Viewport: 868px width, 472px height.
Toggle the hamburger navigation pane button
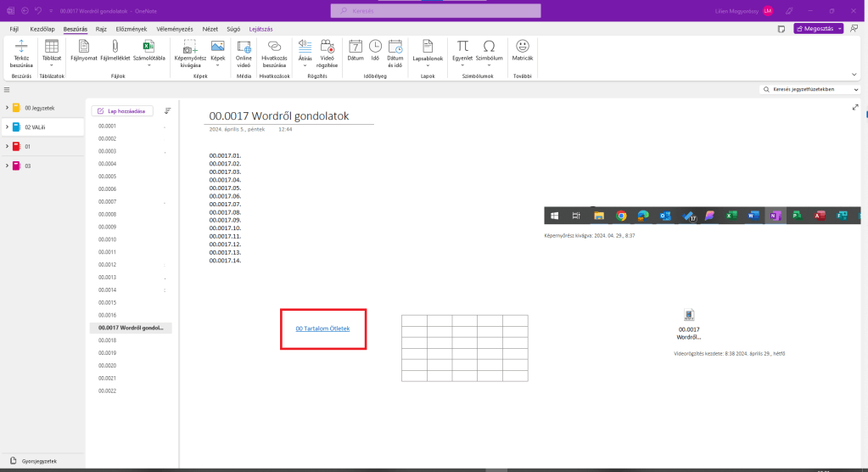coord(7,89)
